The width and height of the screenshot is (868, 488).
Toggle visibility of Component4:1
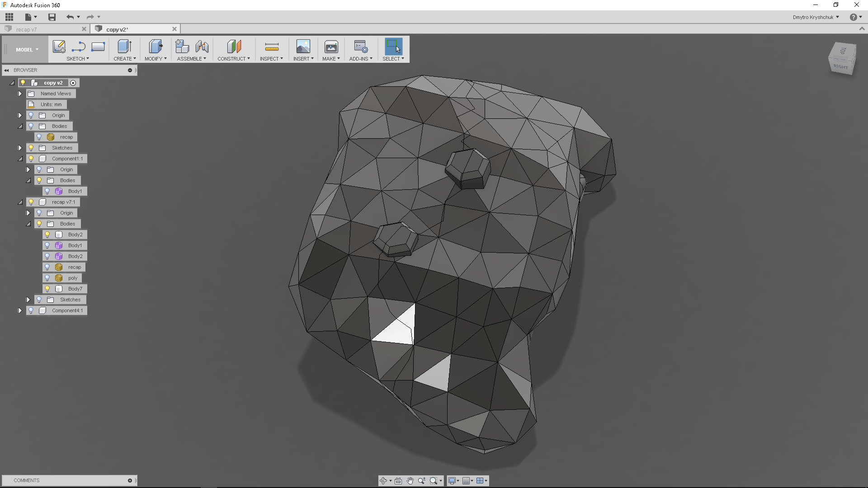coord(31,310)
